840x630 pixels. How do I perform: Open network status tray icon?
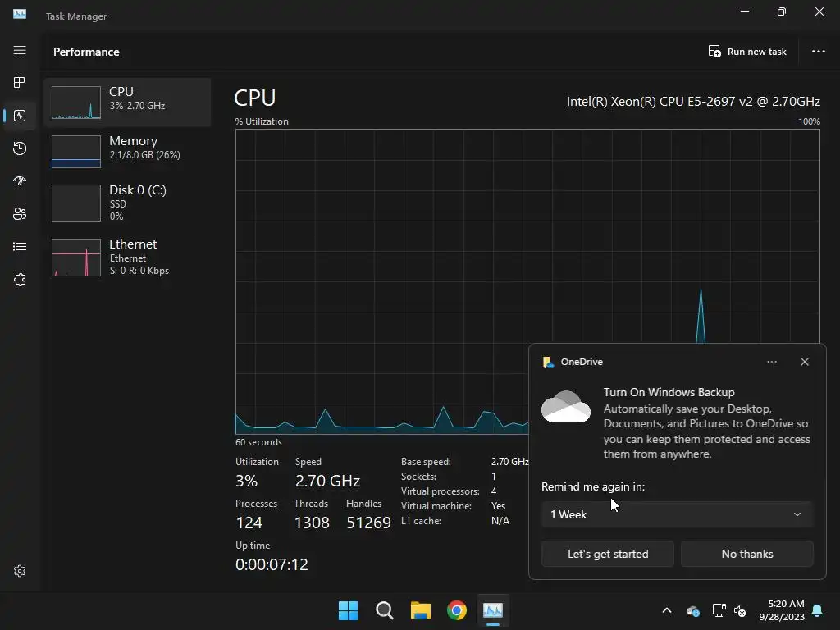tap(719, 610)
